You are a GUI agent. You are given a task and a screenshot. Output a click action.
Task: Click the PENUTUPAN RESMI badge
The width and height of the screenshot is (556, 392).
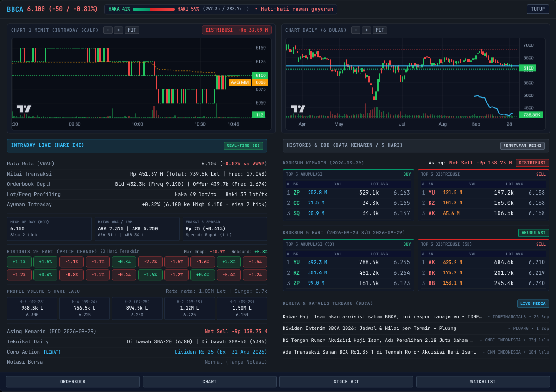coord(523,145)
